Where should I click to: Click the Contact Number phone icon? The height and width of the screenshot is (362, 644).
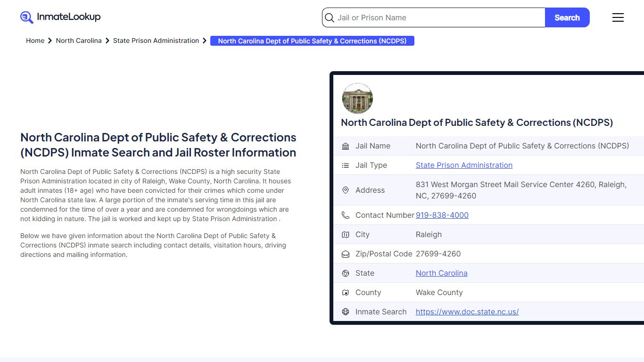[346, 215]
